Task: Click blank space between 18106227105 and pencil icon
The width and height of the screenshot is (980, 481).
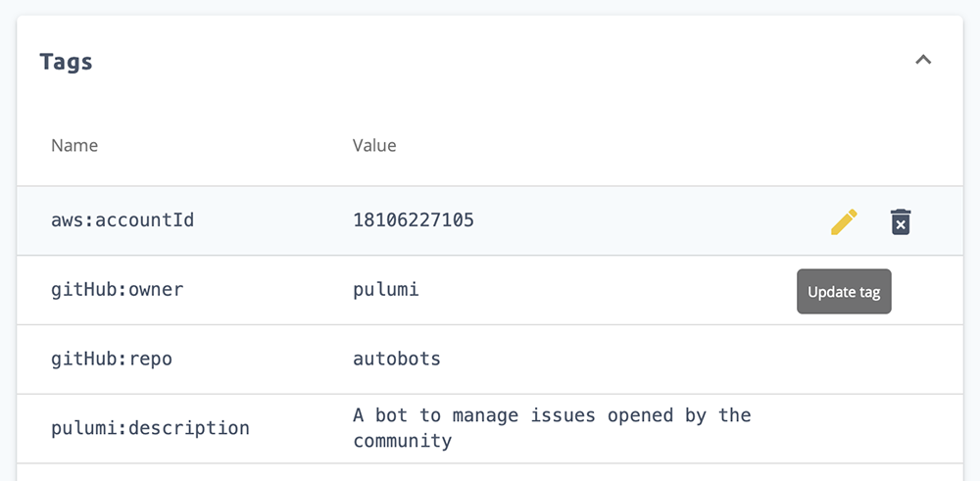Action: click(647, 220)
